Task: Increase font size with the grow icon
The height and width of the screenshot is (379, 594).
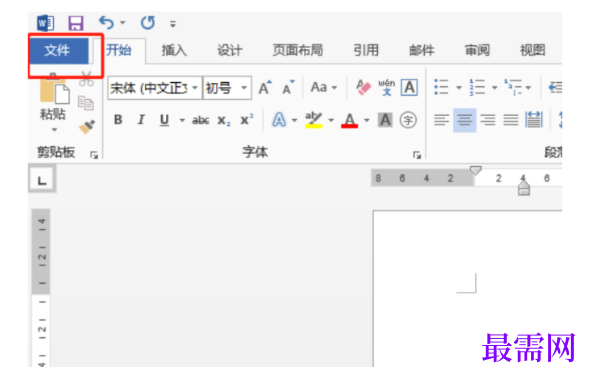Action: (265, 88)
